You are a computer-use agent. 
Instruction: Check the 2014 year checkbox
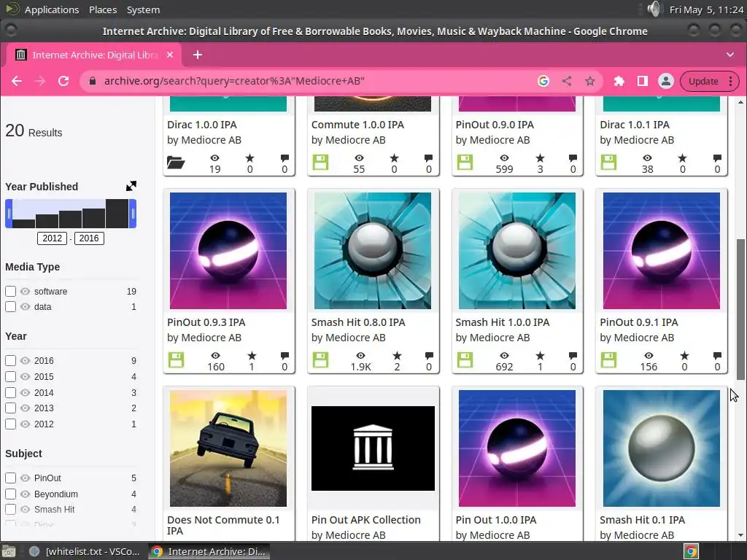[10, 392]
